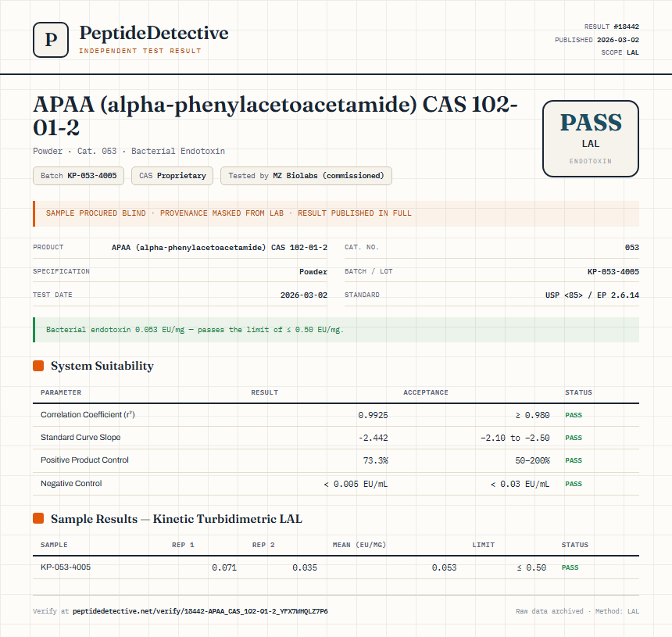
Task: Click the Rep 2 value 0.035
Action: tap(305, 567)
